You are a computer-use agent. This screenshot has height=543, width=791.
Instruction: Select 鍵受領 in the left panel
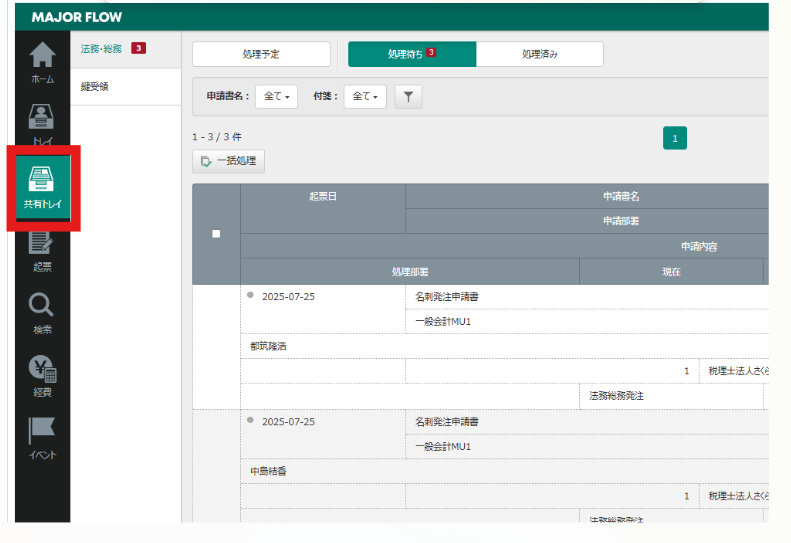tap(95, 87)
